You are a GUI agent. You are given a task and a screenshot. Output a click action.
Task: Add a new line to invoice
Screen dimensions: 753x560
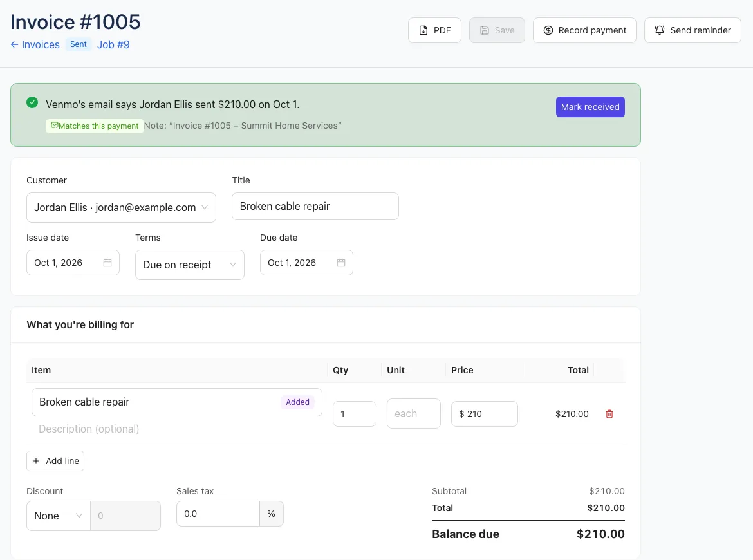pyautogui.click(x=55, y=461)
